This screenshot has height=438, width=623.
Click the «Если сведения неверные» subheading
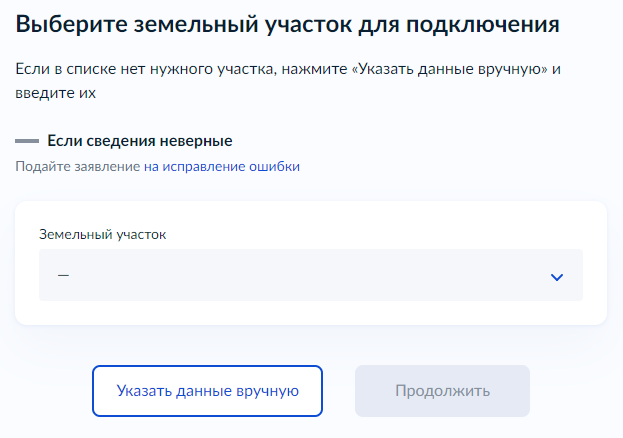pyautogui.click(x=139, y=141)
